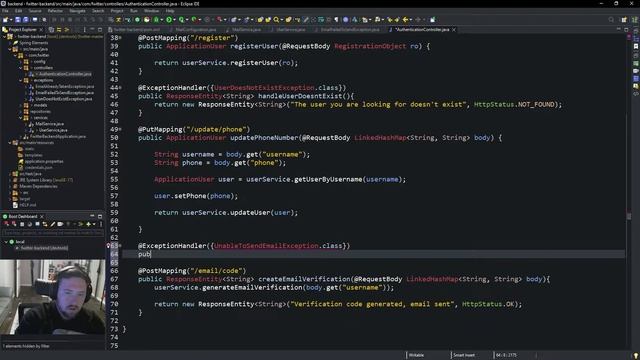This screenshot has width=640, height=360.
Task: Open Boot Dashboard view menu
Action: point(101,224)
